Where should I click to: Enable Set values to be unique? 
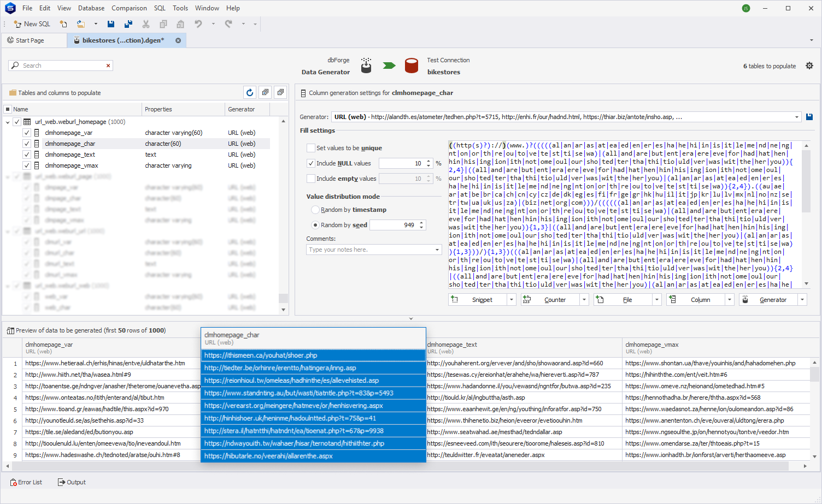[x=311, y=148]
